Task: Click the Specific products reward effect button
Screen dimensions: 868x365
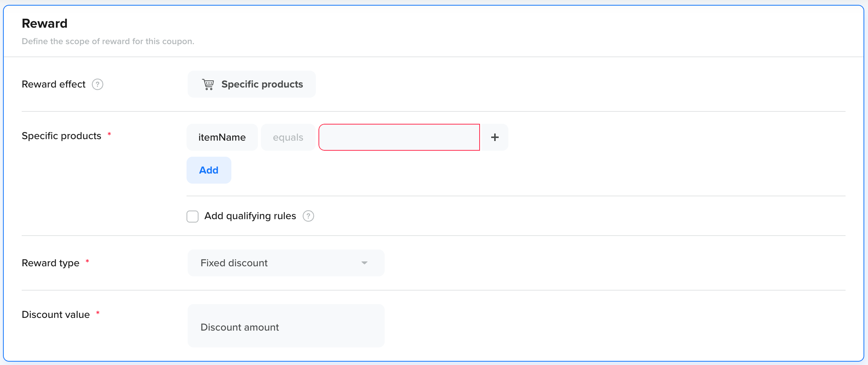Action: (x=252, y=85)
